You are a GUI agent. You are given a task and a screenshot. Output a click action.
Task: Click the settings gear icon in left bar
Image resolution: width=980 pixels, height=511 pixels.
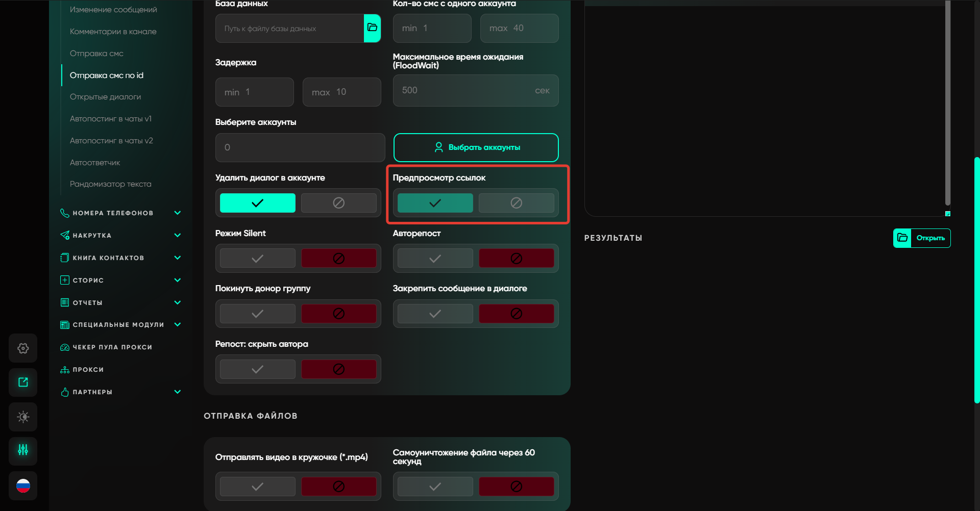[x=23, y=348]
